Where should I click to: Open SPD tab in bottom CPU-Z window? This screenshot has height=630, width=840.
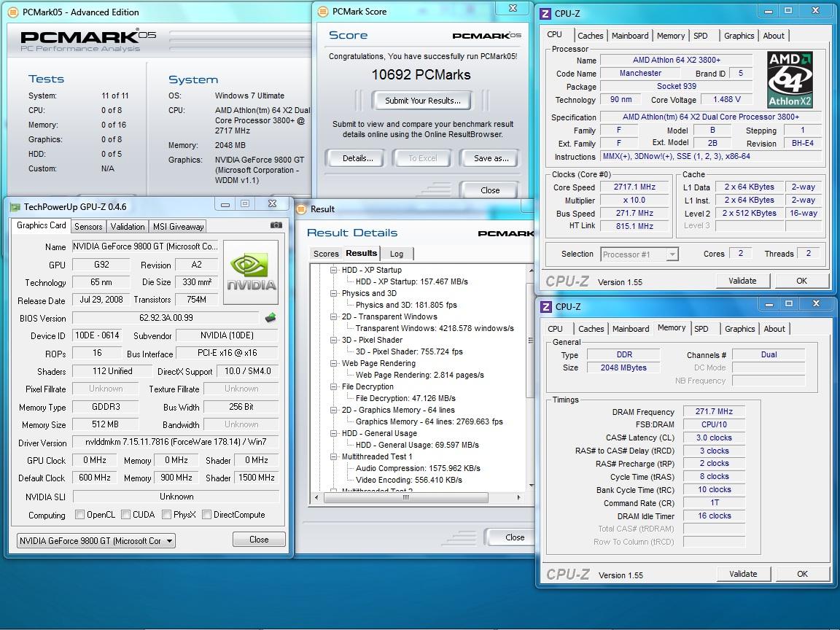(x=701, y=329)
